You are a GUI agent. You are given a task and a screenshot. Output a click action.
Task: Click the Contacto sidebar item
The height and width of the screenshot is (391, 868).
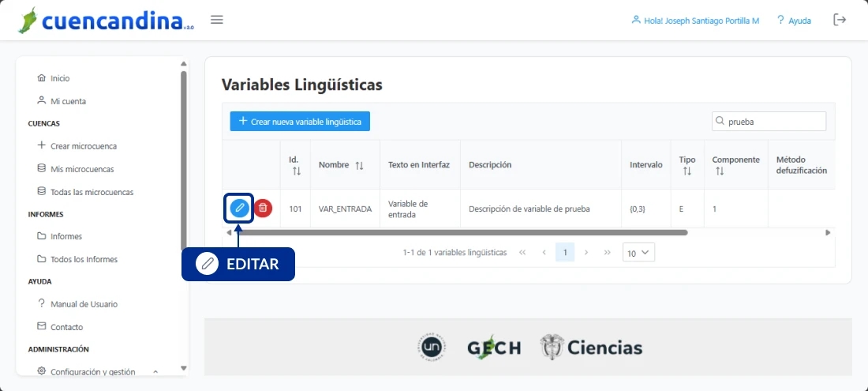pyautogui.click(x=66, y=327)
